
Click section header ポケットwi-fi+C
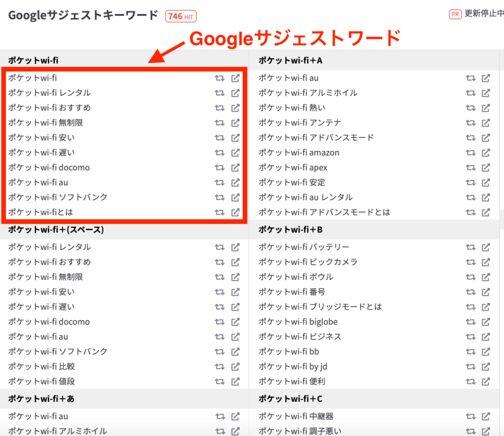(290, 399)
